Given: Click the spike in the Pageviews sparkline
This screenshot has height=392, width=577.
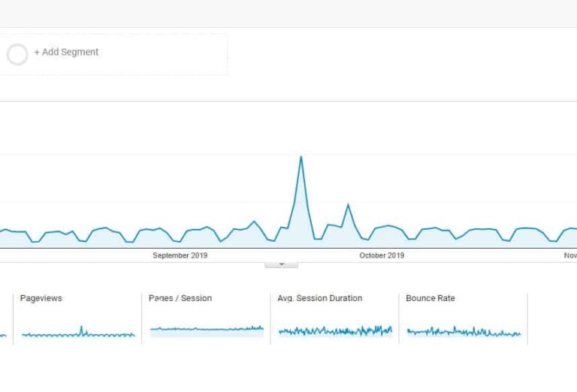Looking at the screenshot, I should click(81, 329).
